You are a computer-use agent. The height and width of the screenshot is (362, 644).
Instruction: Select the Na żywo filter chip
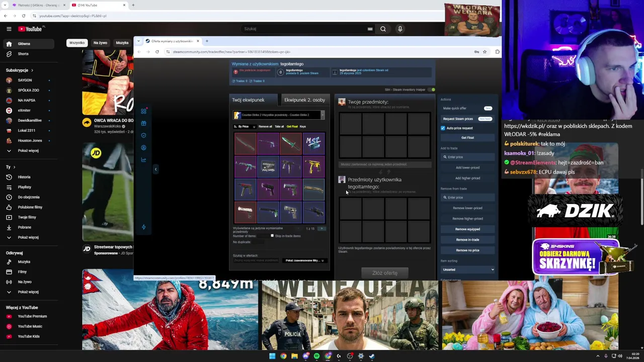coord(100,43)
